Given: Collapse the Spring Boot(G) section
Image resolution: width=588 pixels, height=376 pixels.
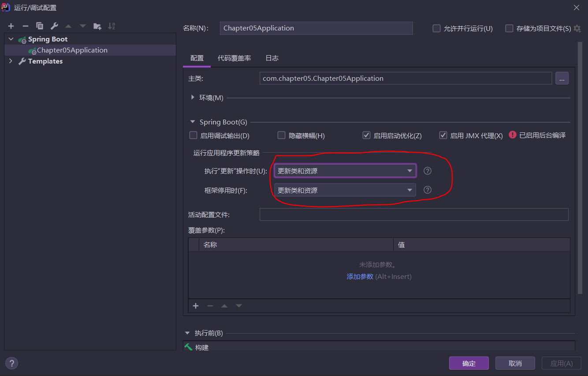Looking at the screenshot, I should click(192, 121).
